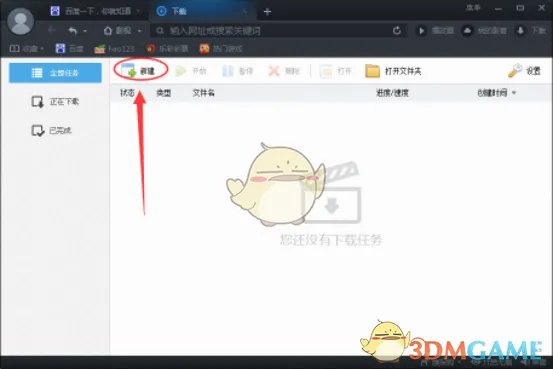The image size is (553, 369).
Task: Click the browser menu text at top right
Action: click(x=473, y=8)
